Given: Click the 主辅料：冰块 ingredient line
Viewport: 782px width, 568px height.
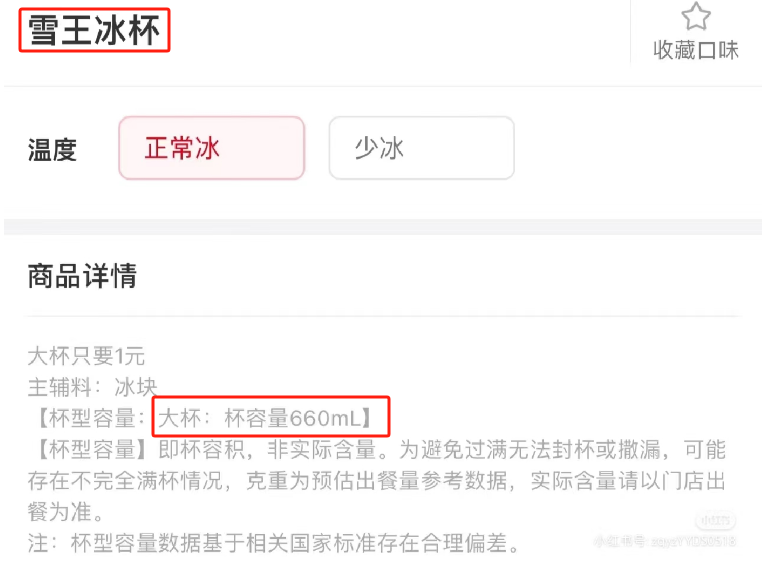Looking at the screenshot, I should point(92,387).
